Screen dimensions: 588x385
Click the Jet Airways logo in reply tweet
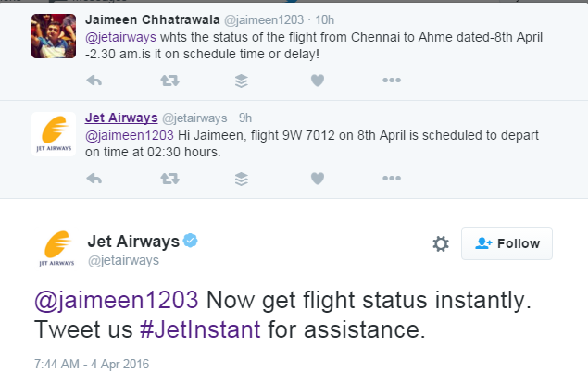click(x=53, y=135)
